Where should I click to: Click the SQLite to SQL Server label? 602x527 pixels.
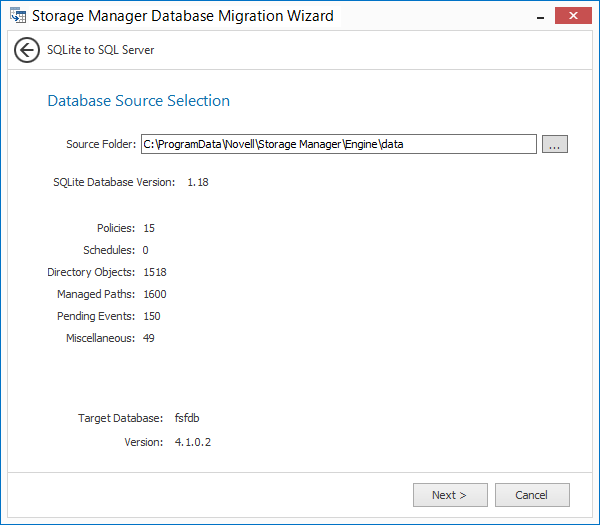tap(101, 50)
